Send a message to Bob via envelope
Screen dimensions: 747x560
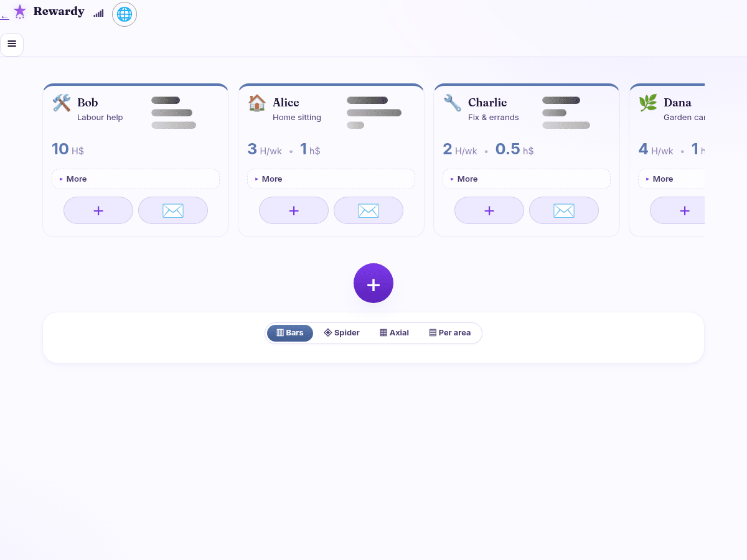click(173, 210)
